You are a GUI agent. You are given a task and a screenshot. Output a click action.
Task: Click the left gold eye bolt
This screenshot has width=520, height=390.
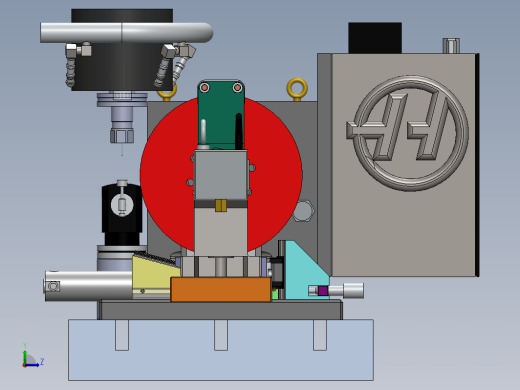[167, 93]
